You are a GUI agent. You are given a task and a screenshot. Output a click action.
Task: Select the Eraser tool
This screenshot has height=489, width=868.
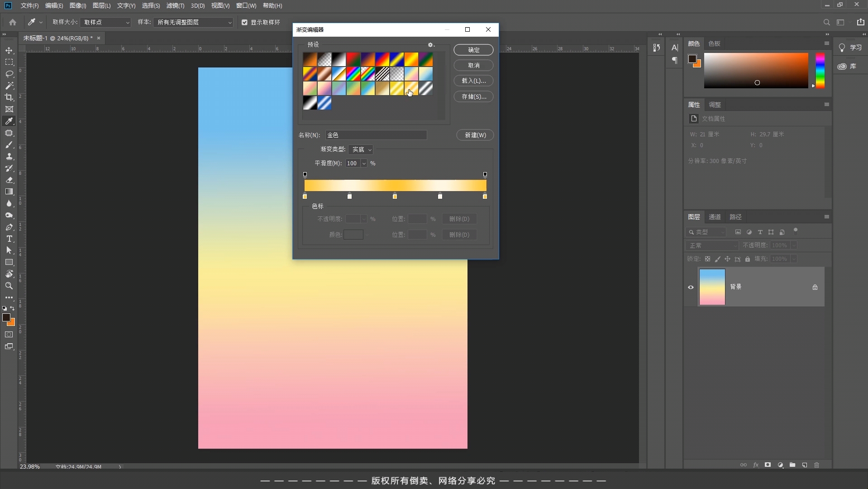pyautogui.click(x=9, y=180)
